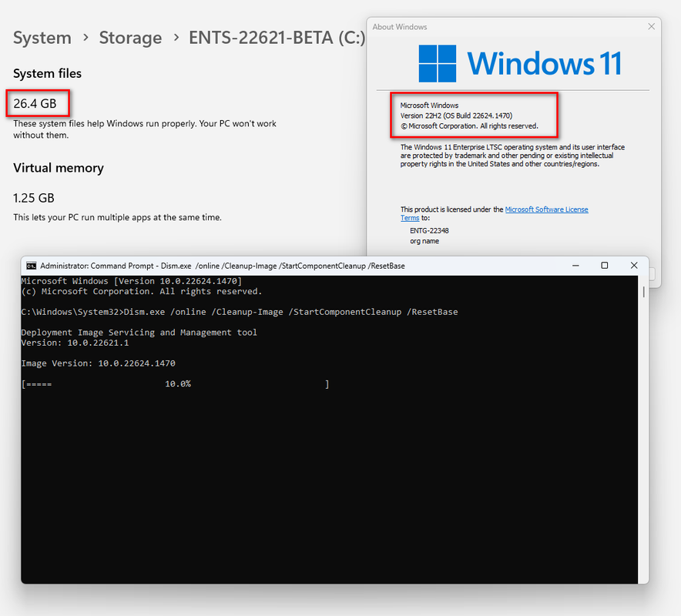Minimize the Command Prompt window
The height and width of the screenshot is (616, 681).
tap(575, 266)
